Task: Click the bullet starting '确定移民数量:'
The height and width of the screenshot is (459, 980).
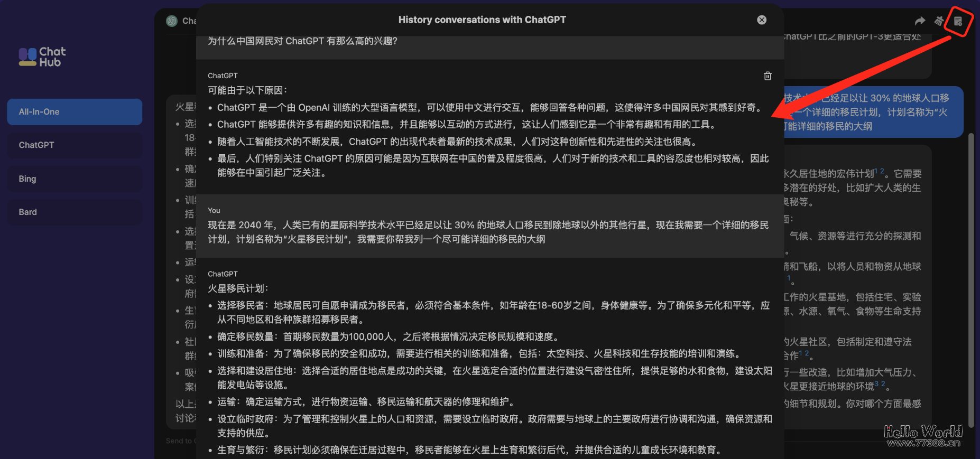Action: pyautogui.click(x=389, y=336)
